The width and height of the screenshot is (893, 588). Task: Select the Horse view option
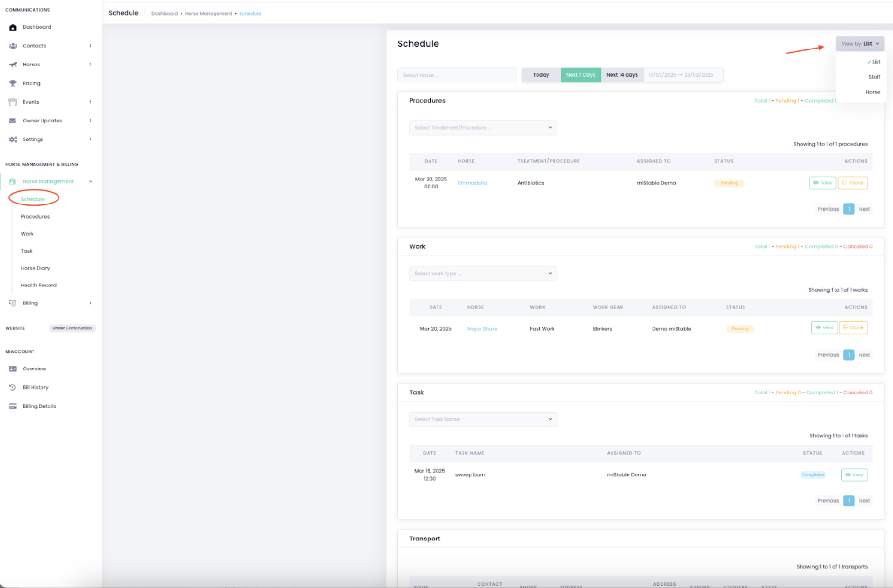(x=872, y=92)
